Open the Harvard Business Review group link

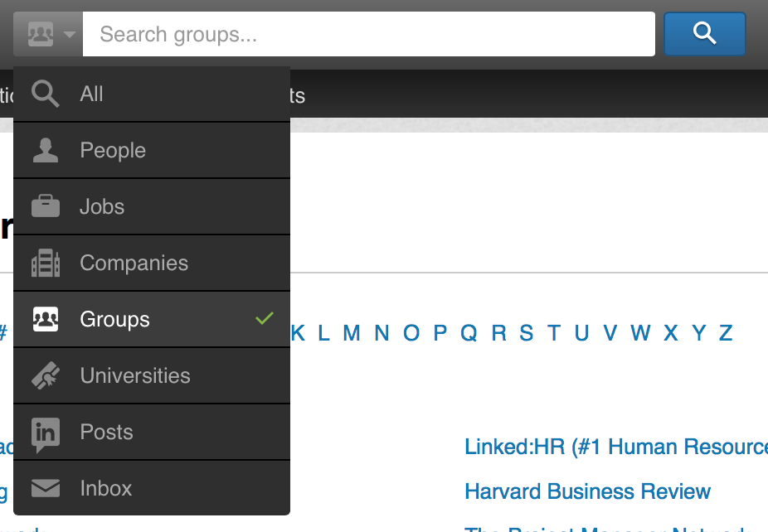coord(587,491)
